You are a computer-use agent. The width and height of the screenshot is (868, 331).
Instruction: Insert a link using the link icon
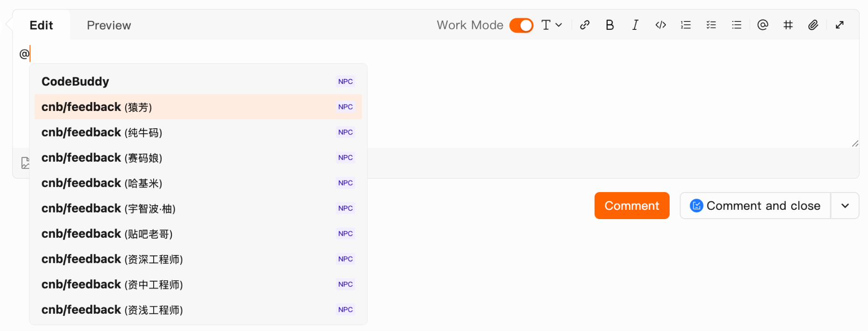pos(585,25)
